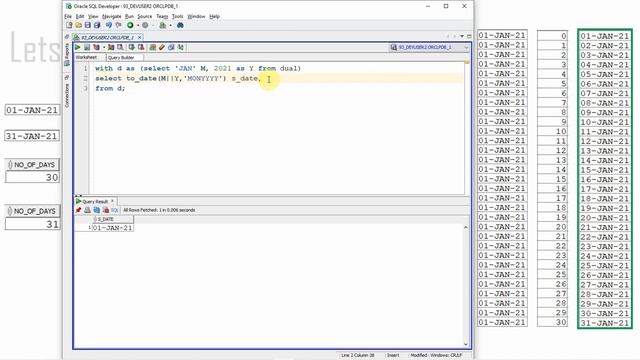Screen dimensions: 640x360
Task: Click the binoculars Find DB Object icon
Action: point(180,25)
